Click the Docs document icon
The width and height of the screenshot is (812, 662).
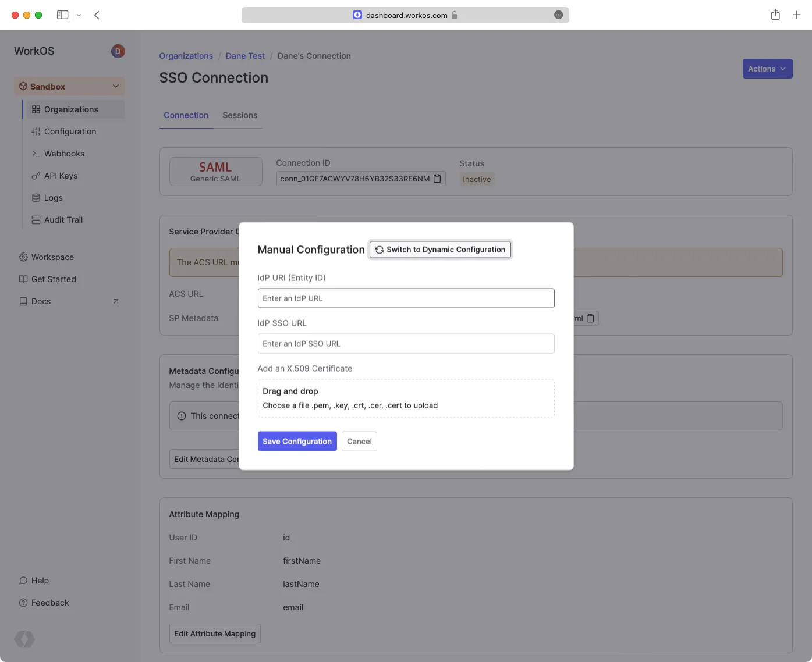coord(23,301)
